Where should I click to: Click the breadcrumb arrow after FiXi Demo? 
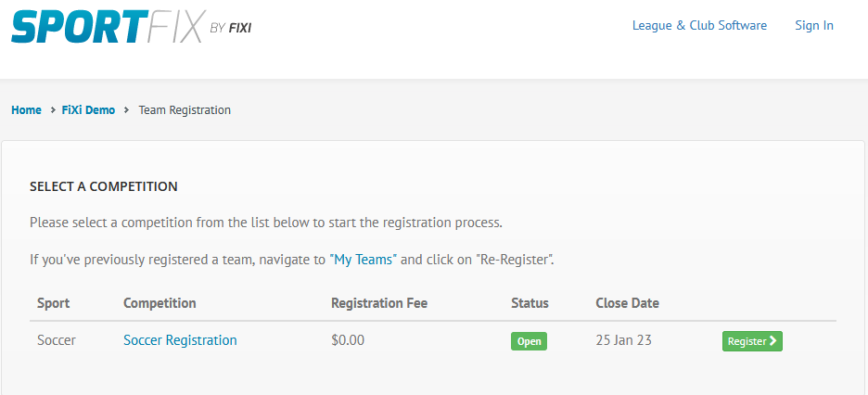[x=127, y=110]
